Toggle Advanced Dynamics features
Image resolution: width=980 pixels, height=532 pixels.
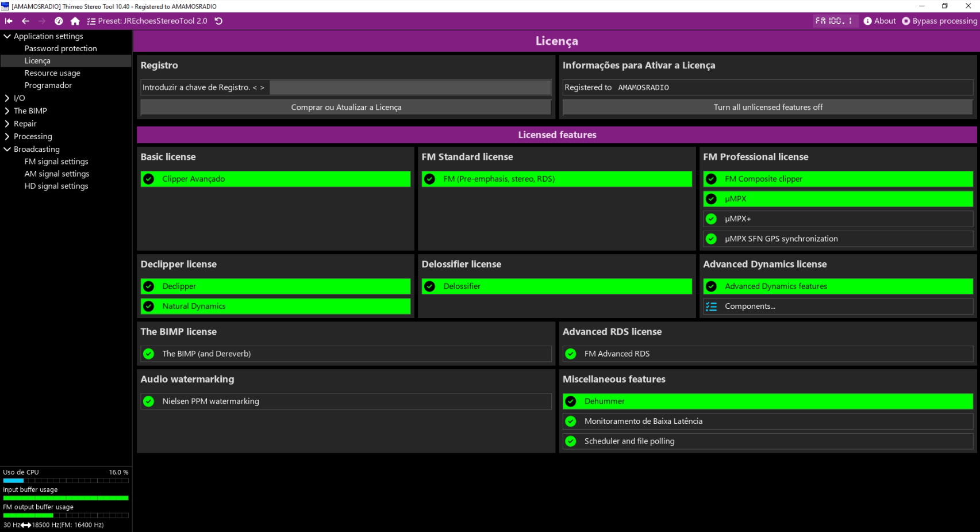coord(838,286)
